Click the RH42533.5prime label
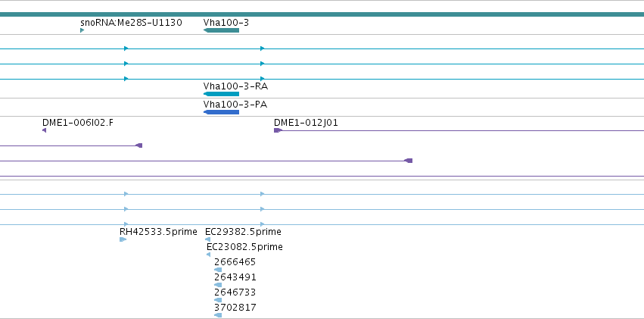 (158, 232)
